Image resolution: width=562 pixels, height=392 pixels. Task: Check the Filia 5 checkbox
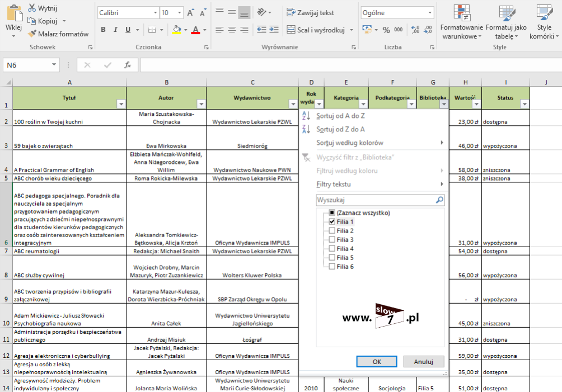(332, 257)
